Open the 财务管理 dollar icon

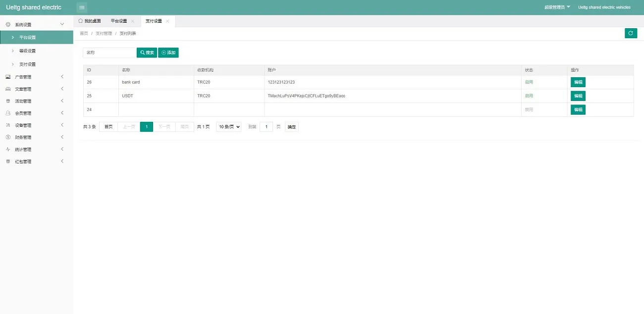[8, 137]
